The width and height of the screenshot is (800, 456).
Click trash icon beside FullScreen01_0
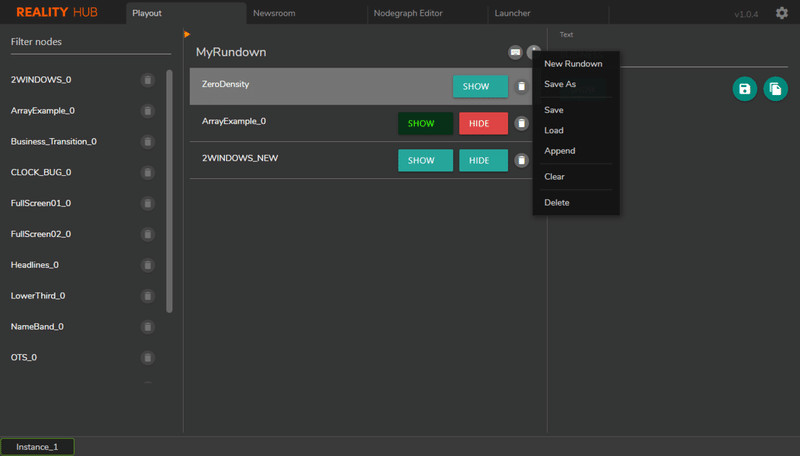[147, 204]
